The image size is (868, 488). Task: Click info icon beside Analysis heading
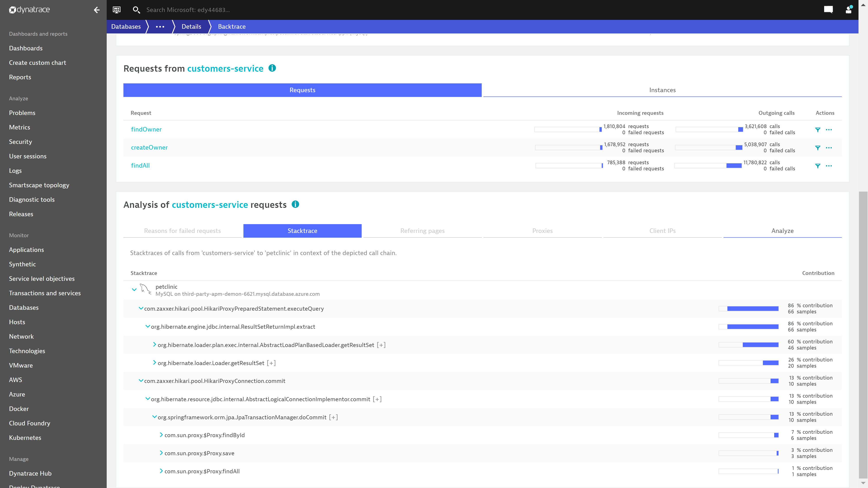(295, 204)
